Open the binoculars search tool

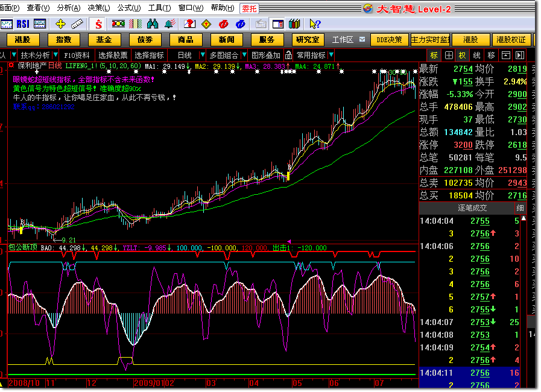153,24
